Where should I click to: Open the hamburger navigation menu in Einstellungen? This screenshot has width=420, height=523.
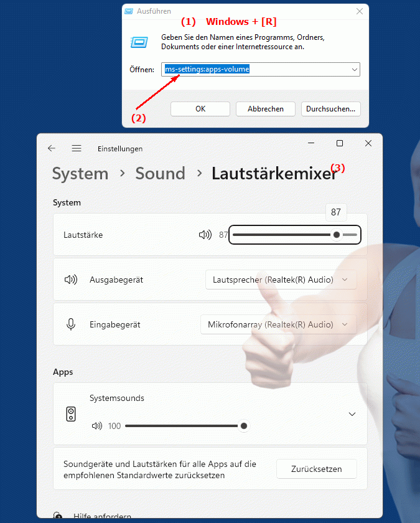77,148
